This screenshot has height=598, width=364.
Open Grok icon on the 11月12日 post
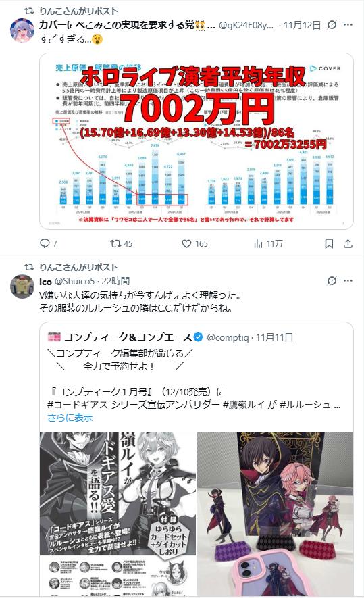[332, 25]
